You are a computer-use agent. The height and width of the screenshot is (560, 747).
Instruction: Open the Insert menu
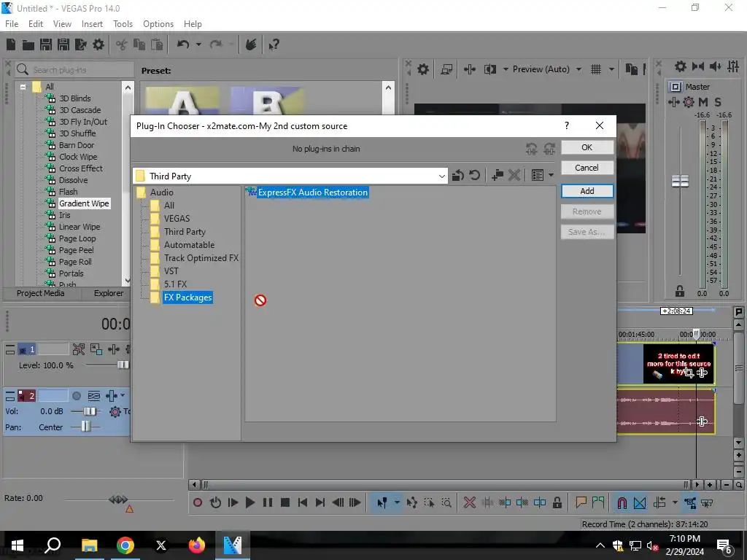click(92, 24)
